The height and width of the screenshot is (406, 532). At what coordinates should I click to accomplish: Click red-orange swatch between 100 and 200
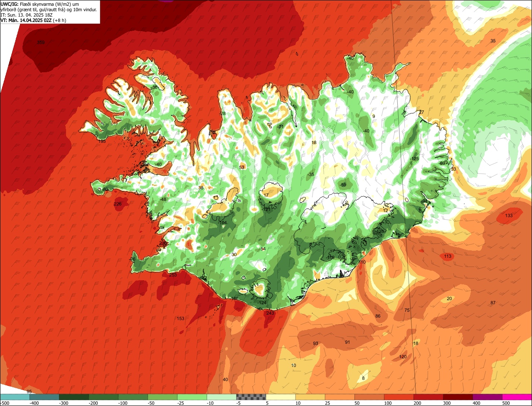(x=399, y=397)
